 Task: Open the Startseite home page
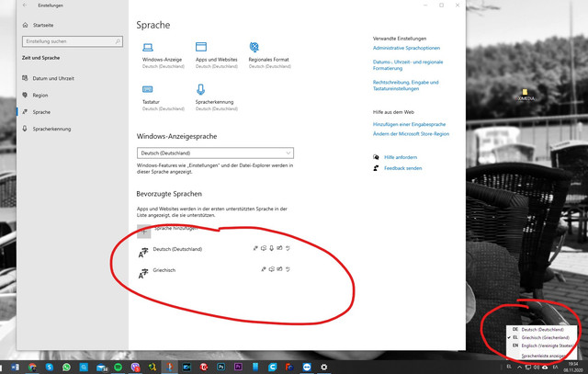pyautogui.click(x=38, y=25)
